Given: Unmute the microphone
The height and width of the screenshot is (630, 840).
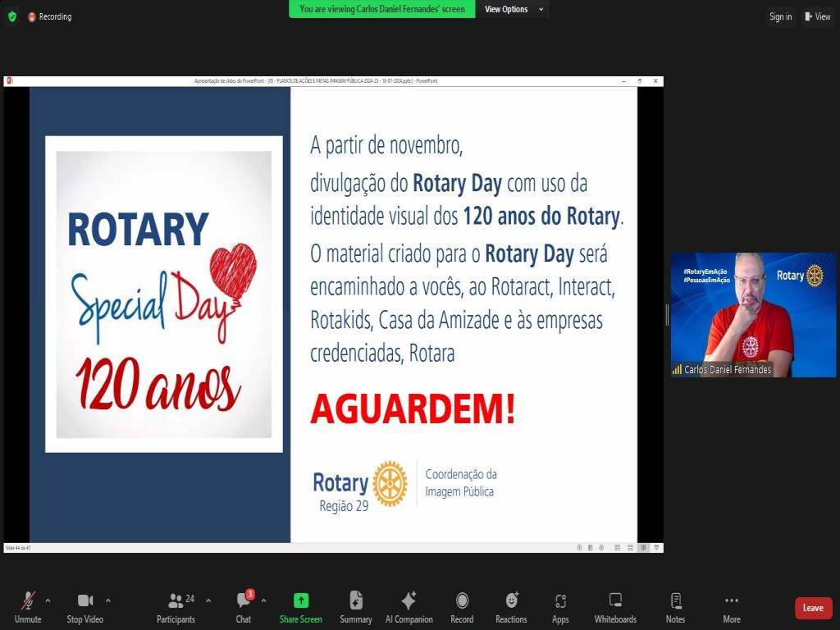Looking at the screenshot, I should (28, 607).
